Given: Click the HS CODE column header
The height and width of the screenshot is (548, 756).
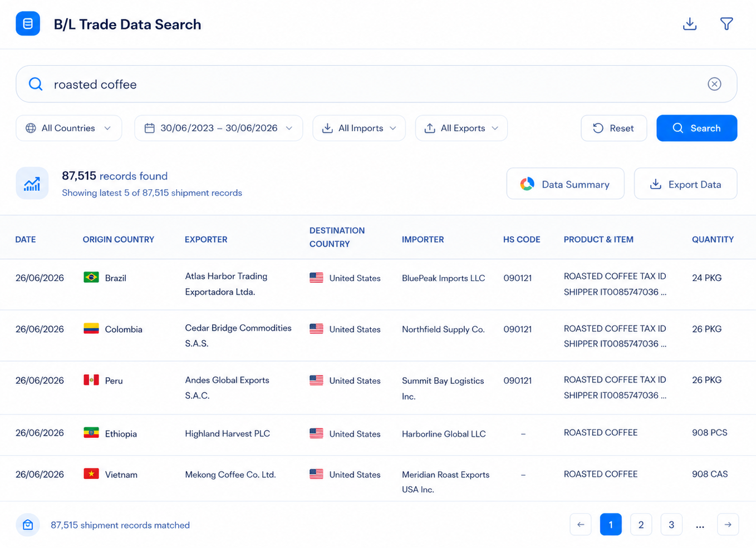Looking at the screenshot, I should pyautogui.click(x=522, y=239).
